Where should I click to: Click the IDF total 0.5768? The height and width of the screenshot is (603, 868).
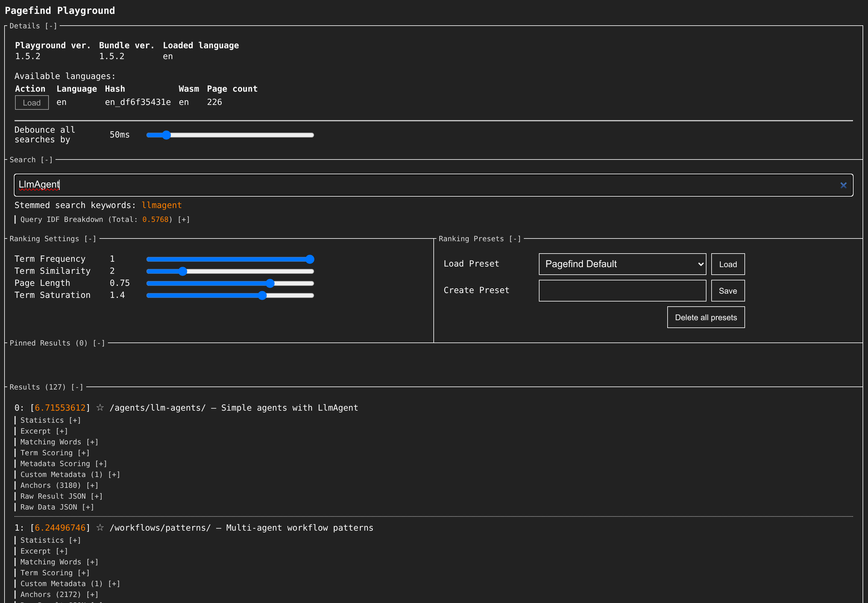tap(155, 219)
